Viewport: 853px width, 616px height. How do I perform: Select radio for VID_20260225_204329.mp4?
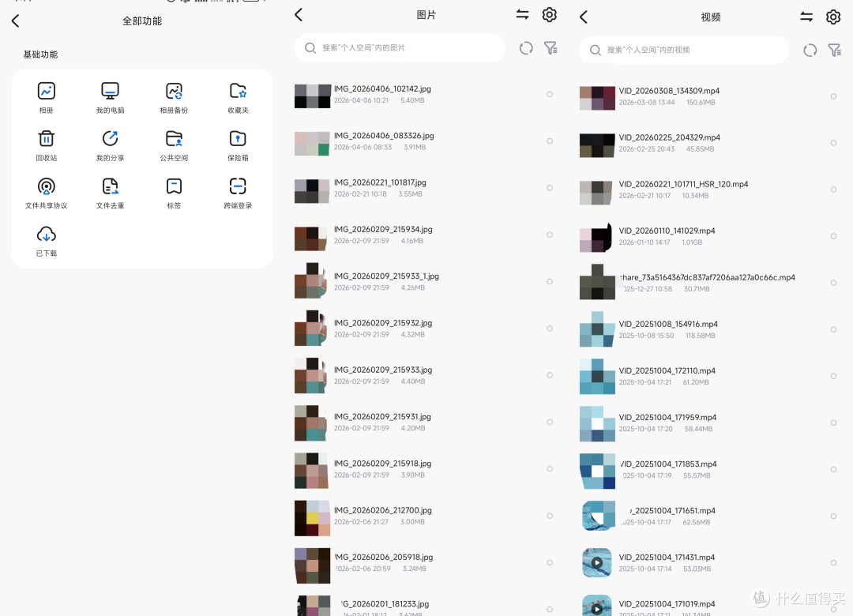[833, 143]
